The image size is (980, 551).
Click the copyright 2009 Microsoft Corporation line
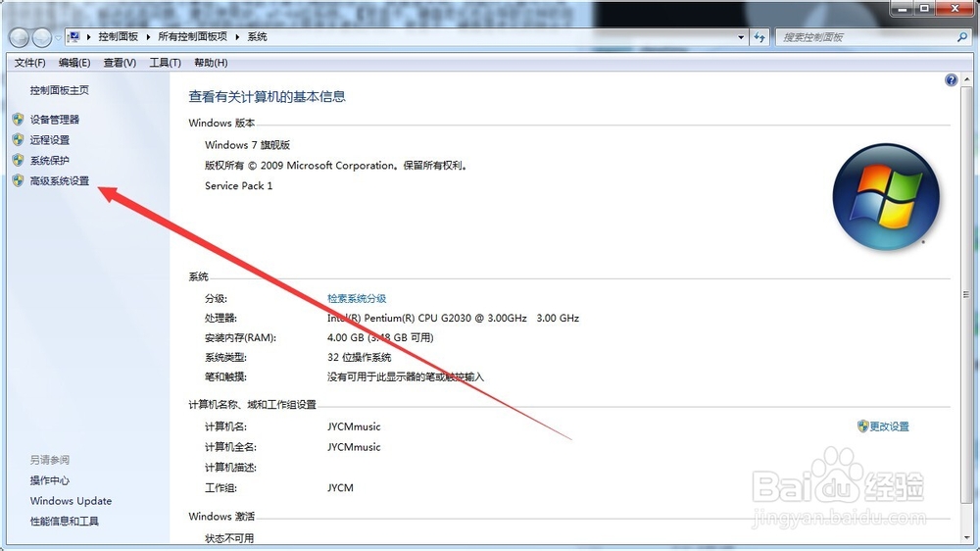point(336,166)
